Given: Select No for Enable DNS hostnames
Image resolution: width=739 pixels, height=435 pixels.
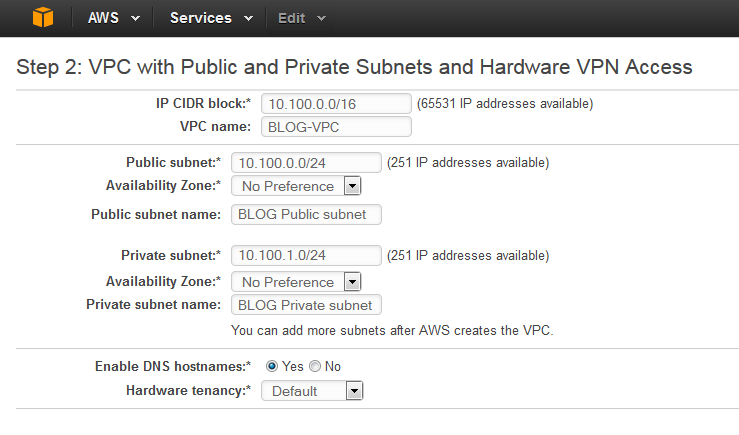Looking at the screenshot, I should pos(315,366).
